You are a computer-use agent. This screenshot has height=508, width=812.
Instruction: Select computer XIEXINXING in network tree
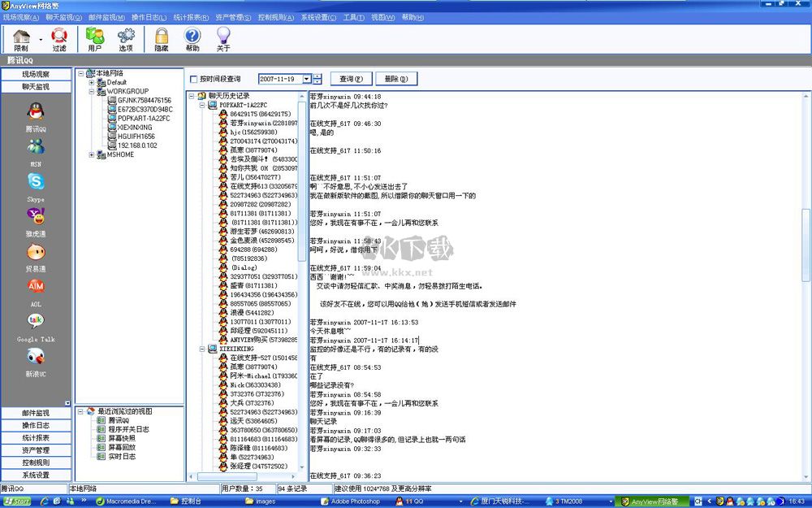point(135,128)
